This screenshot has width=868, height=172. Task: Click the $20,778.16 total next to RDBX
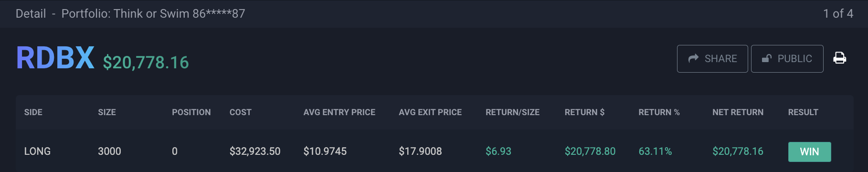[146, 62]
